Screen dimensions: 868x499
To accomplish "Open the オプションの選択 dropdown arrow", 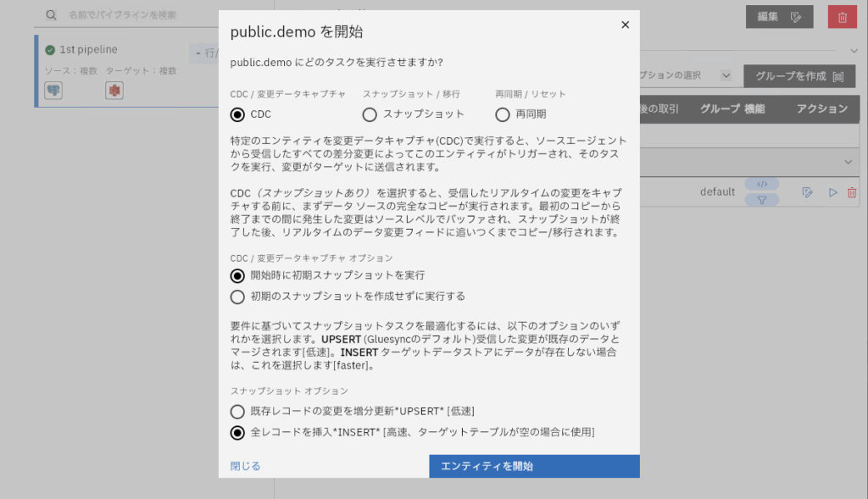I will pos(726,75).
